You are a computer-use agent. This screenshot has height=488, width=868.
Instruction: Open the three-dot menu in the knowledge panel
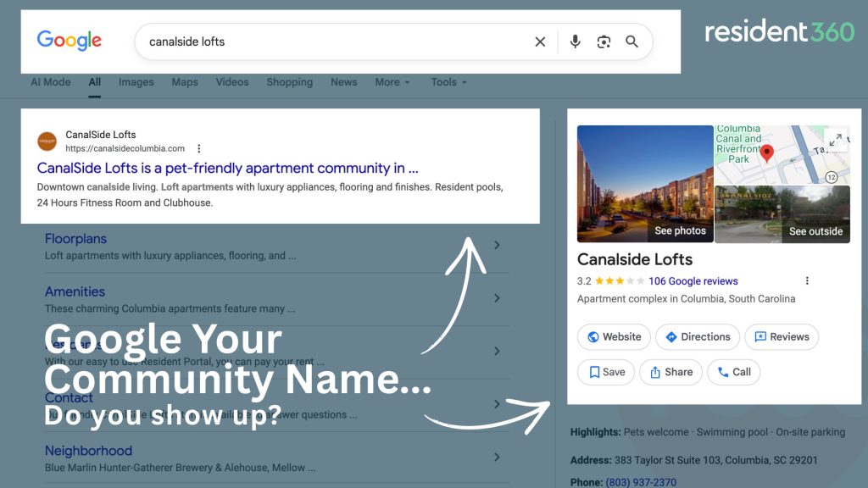[807, 280]
